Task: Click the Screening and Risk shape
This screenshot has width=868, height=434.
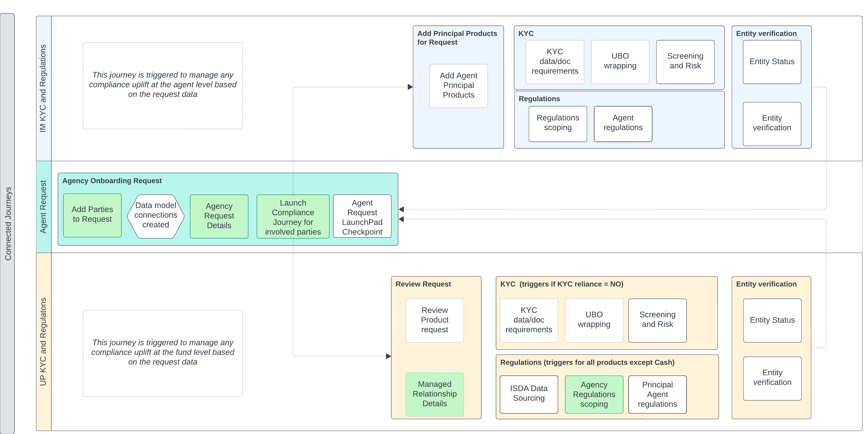Action: [x=685, y=61]
